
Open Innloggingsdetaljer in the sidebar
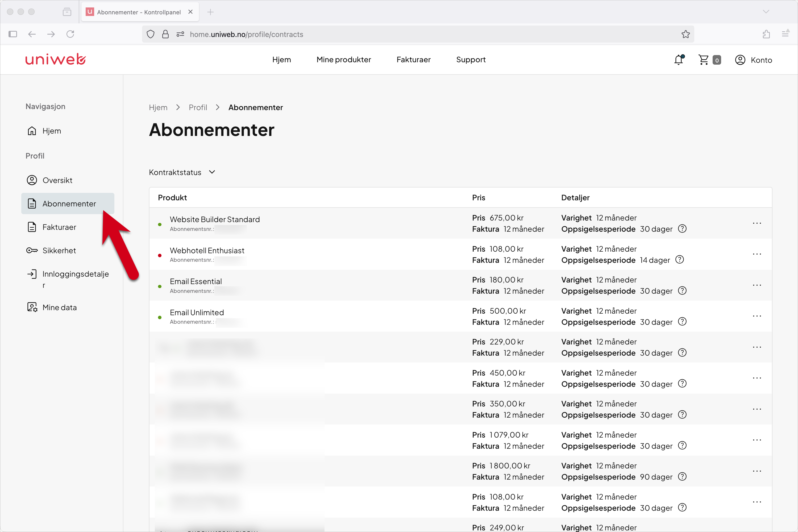68,279
